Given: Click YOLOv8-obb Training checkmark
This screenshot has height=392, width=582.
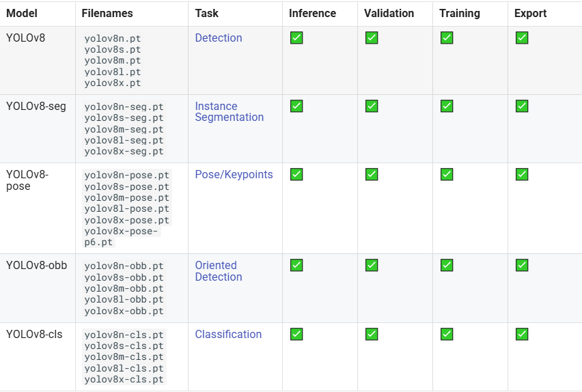Looking at the screenshot, I should pos(447,266).
